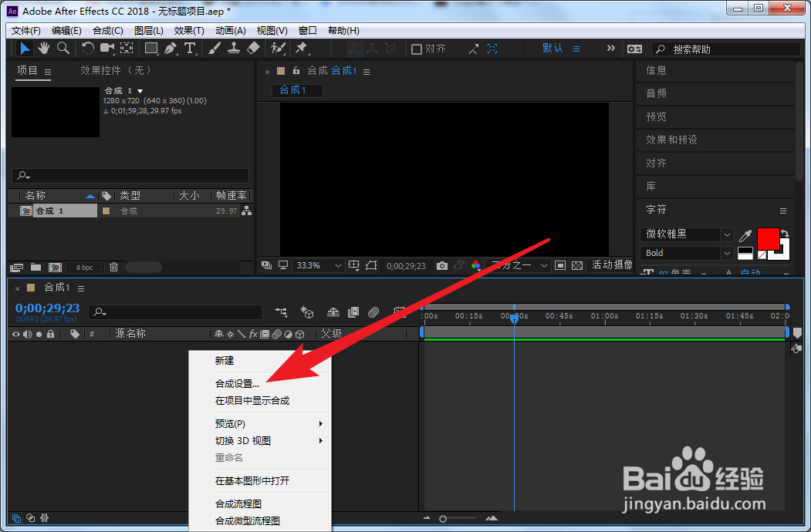Select the Brush tool
This screenshot has height=532, width=811.
(214, 49)
